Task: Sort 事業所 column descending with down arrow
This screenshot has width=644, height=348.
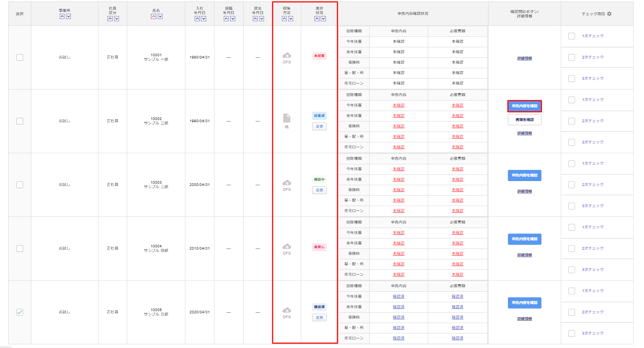Action: (x=68, y=16)
